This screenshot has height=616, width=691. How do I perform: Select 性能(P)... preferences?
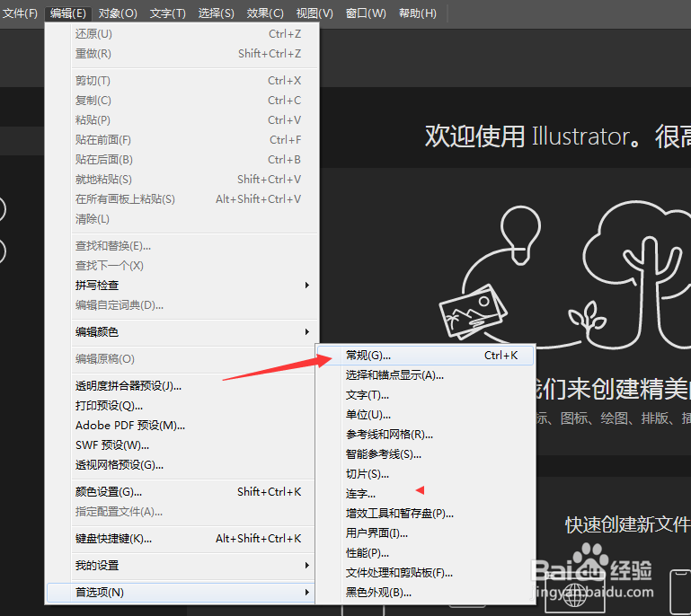click(426, 553)
